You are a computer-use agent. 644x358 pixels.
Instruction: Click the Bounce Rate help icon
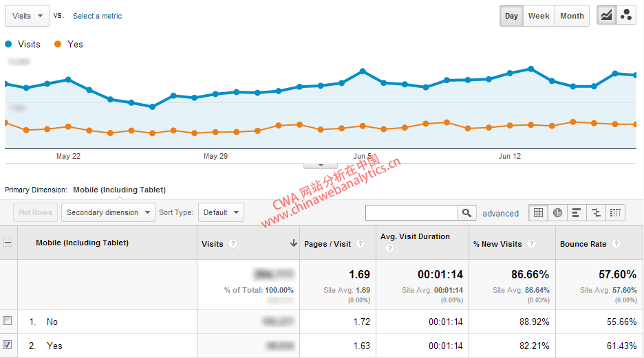615,244
